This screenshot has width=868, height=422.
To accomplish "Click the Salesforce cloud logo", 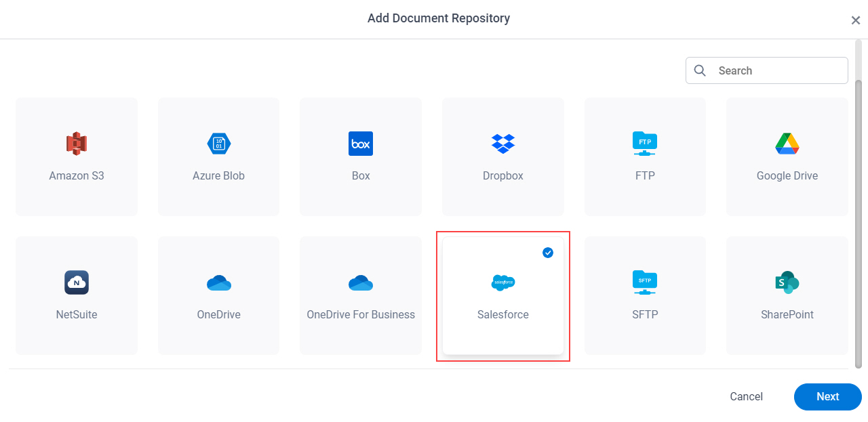I will [x=503, y=282].
